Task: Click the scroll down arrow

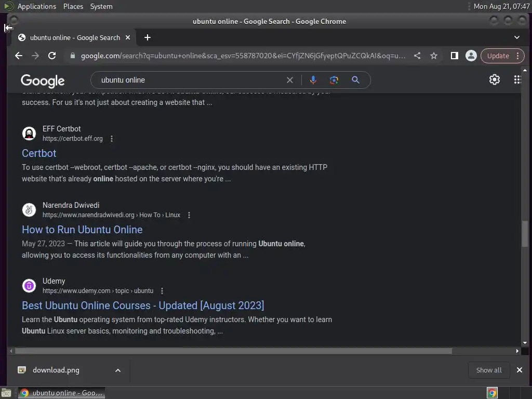Action: tap(525, 343)
